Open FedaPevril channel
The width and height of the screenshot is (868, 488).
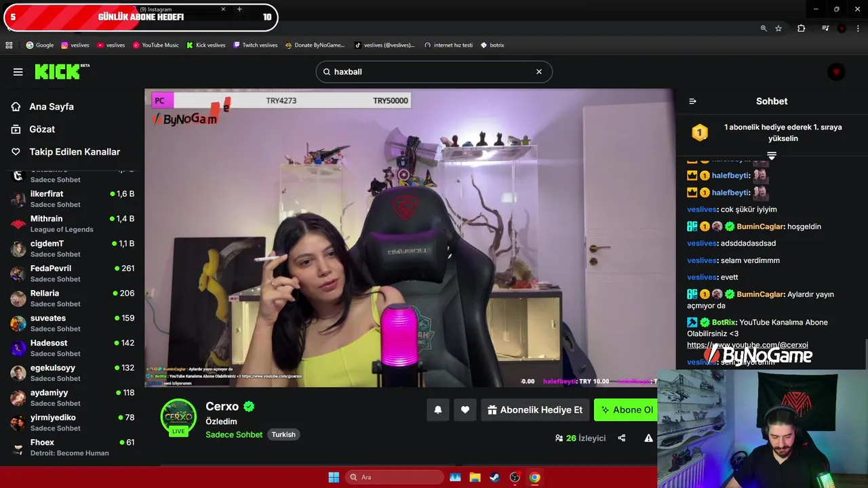pos(72,273)
